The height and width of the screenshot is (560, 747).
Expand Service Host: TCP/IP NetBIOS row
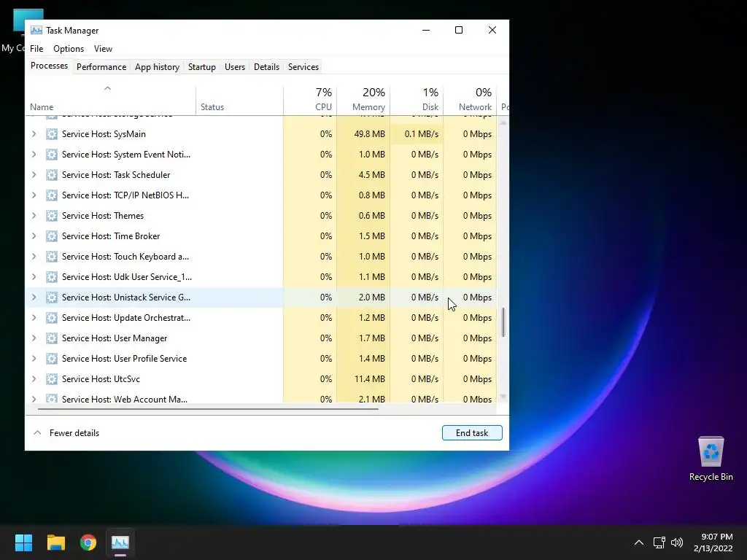[x=34, y=195]
